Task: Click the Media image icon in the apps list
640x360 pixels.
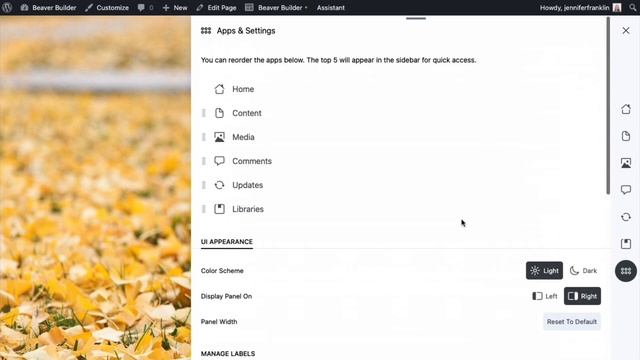Action: point(219,137)
